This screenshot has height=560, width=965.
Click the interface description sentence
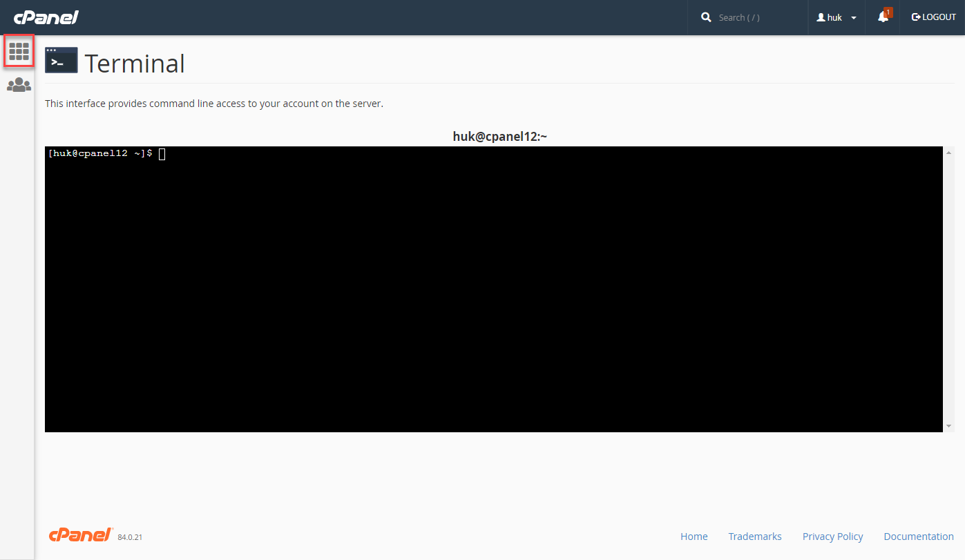[214, 104]
